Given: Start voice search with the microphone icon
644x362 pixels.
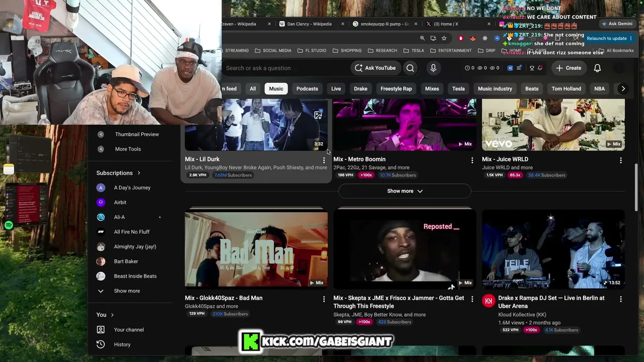Looking at the screenshot, I should (x=433, y=68).
